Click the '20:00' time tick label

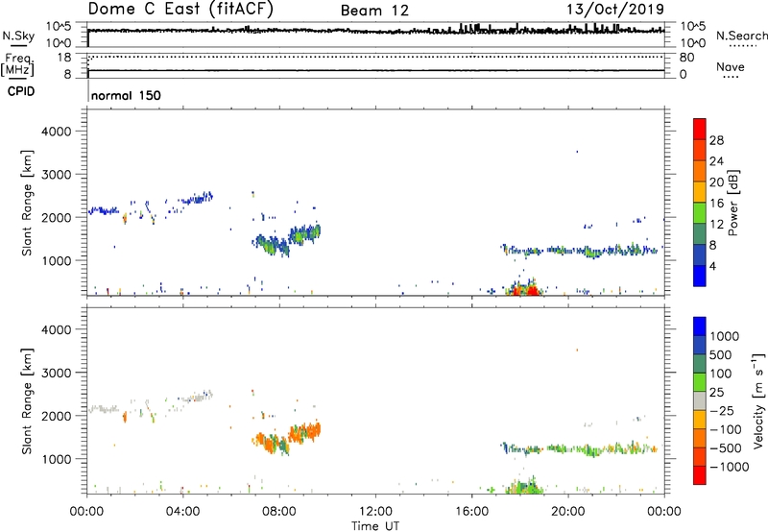[x=567, y=512]
